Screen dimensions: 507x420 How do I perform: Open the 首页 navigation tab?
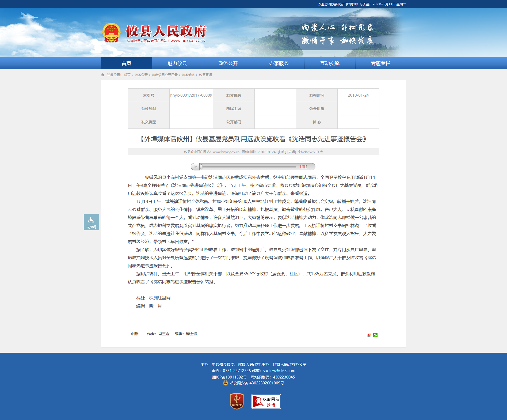tap(126, 63)
